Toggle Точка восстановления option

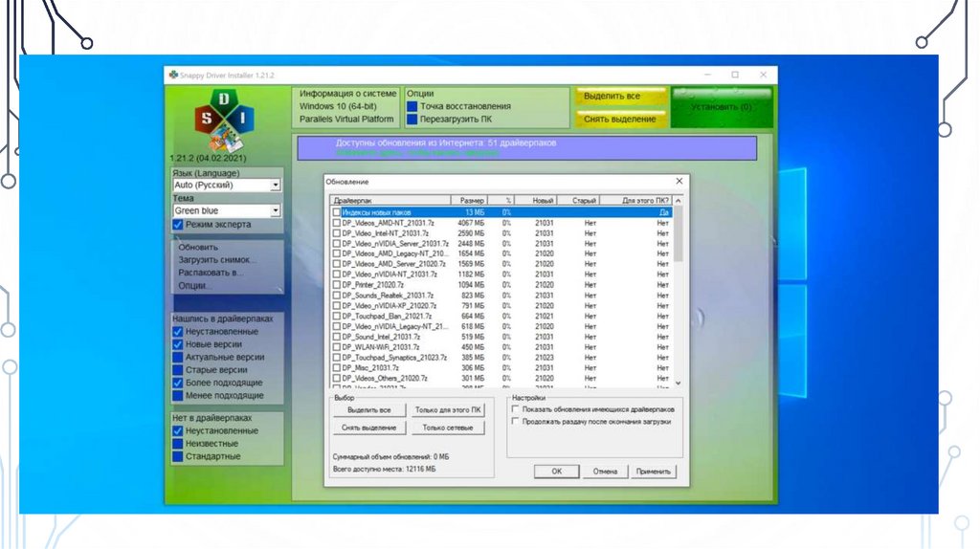412,106
